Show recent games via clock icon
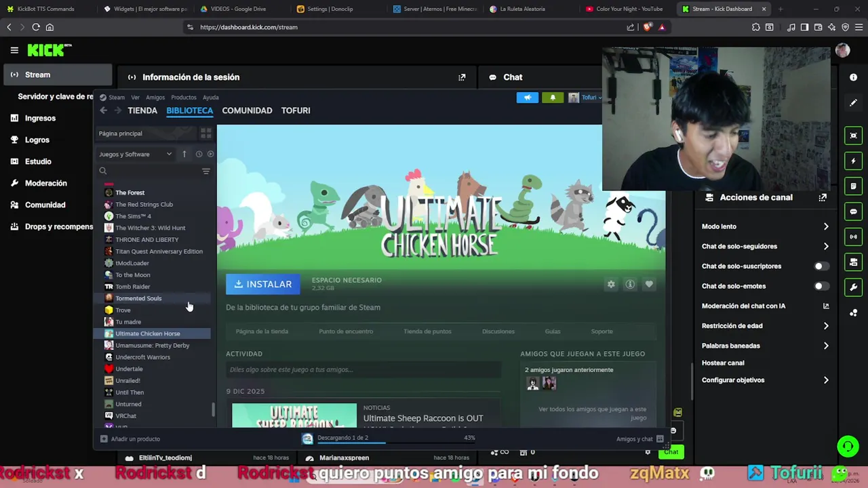 click(199, 154)
